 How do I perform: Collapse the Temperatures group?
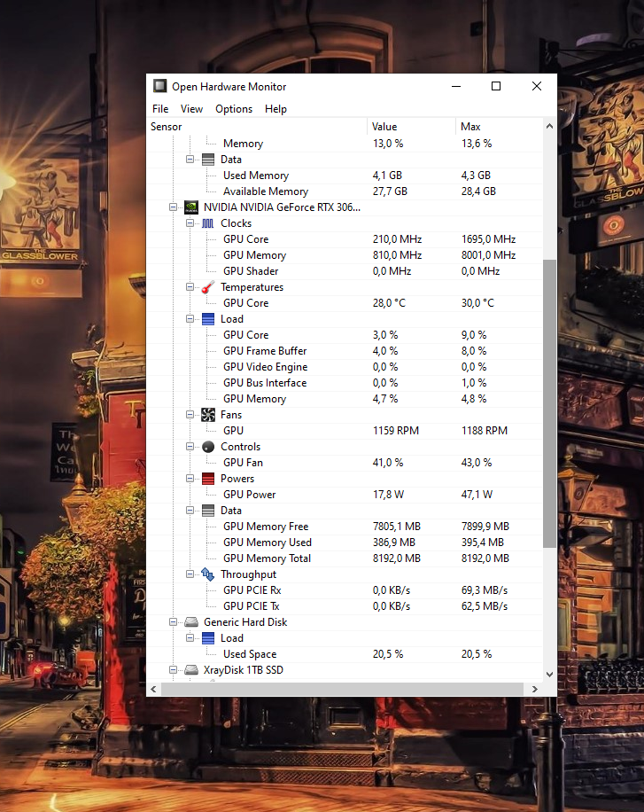(x=190, y=287)
